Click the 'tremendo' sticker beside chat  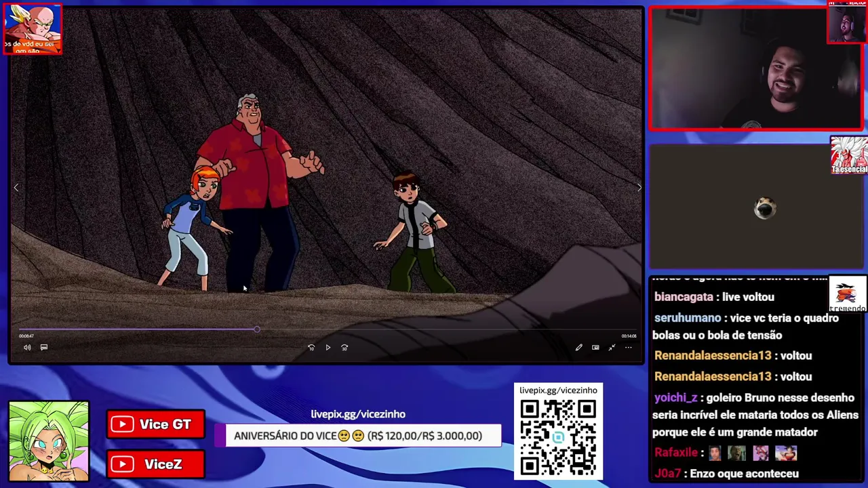[x=848, y=295]
